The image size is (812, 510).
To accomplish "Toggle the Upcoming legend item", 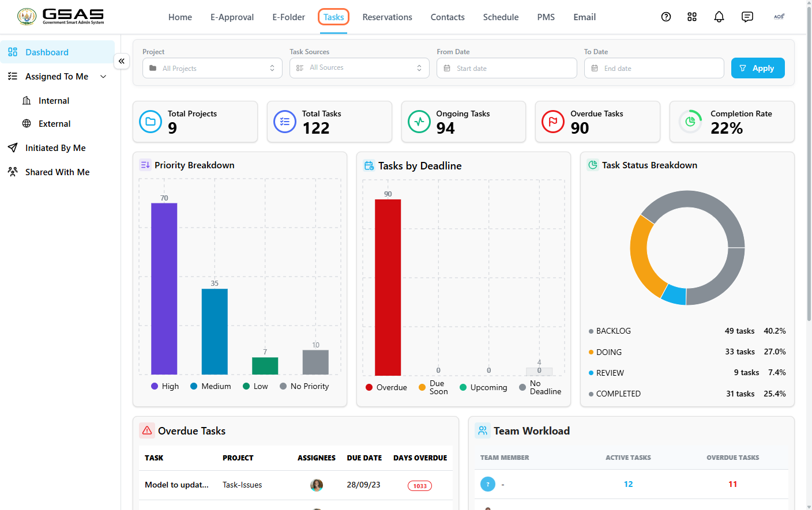I will pyautogui.click(x=483, y=387).
